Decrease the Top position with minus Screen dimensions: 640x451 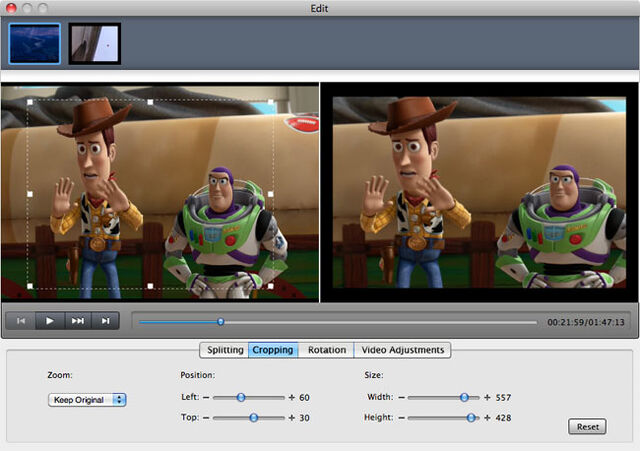[x=206, y=418]
